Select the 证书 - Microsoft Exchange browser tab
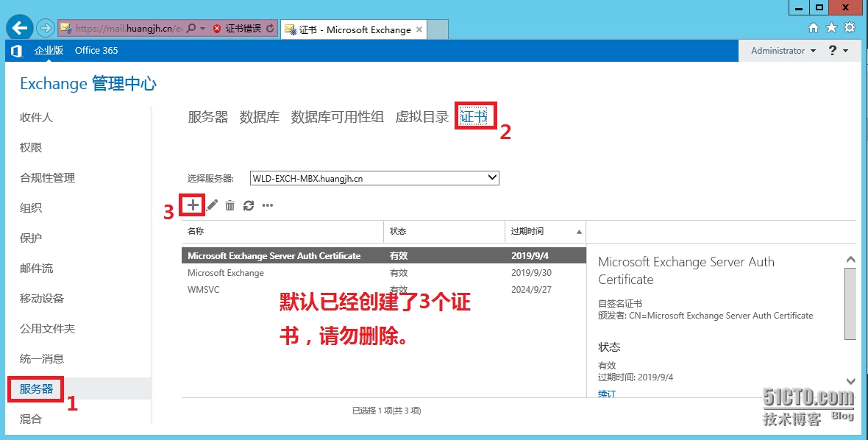Viewport: 868px width, 440px height. pyautogui.click(x=353, y=30)
